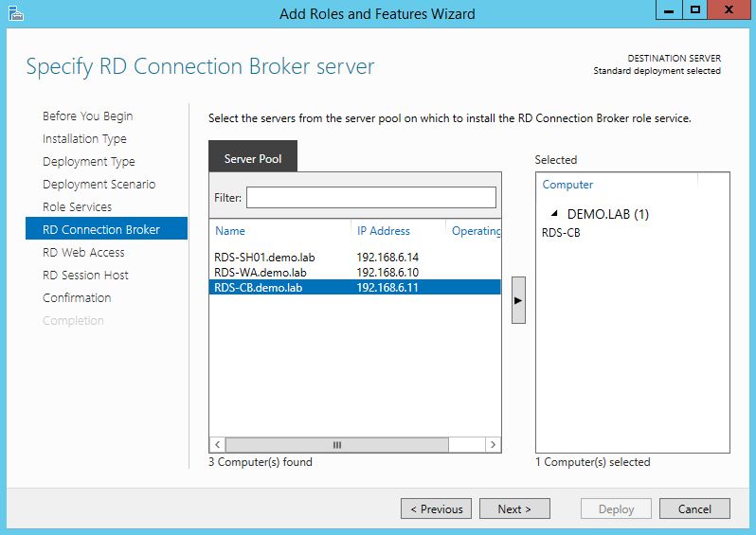Viewport: 756px width, 535px height.
Task: Open the Deployment Type step
Action: click(88, 161)
